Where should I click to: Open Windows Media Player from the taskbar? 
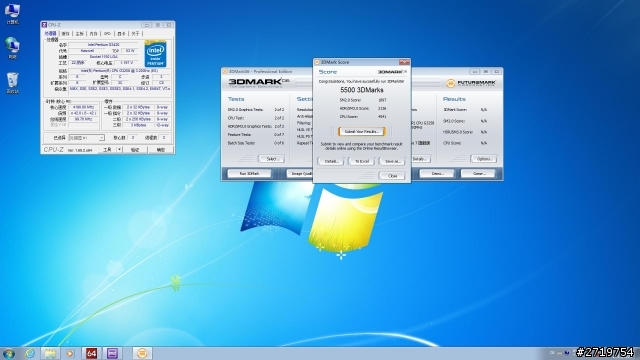click(x=70, y=353)
